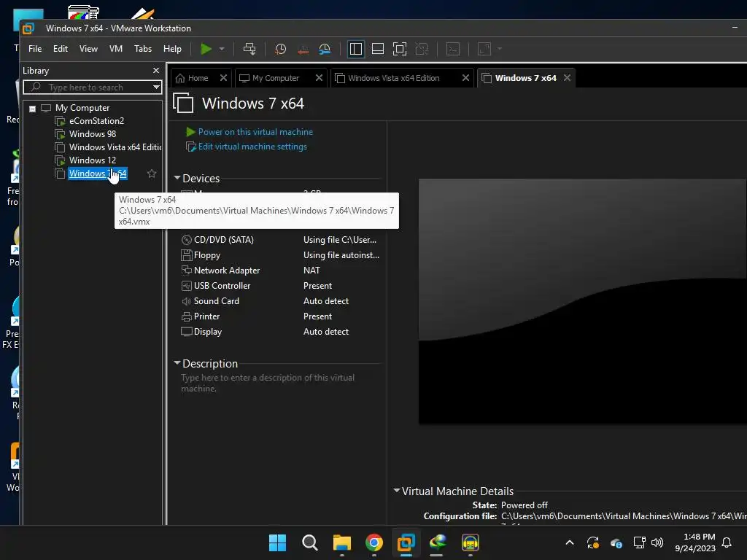The image size is (747, 560).
Task: Click the console view toolbar icon
Action: (453, 49)
